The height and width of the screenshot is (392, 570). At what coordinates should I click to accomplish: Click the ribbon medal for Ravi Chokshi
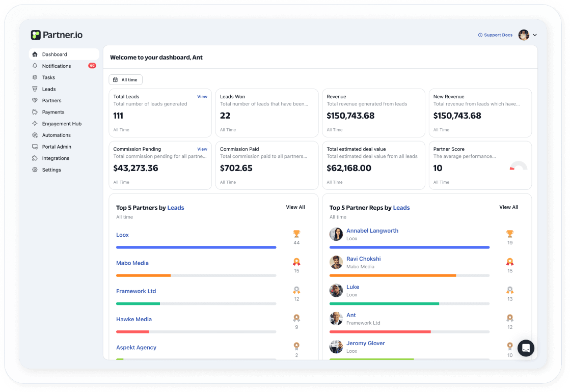tap(510, 262)
